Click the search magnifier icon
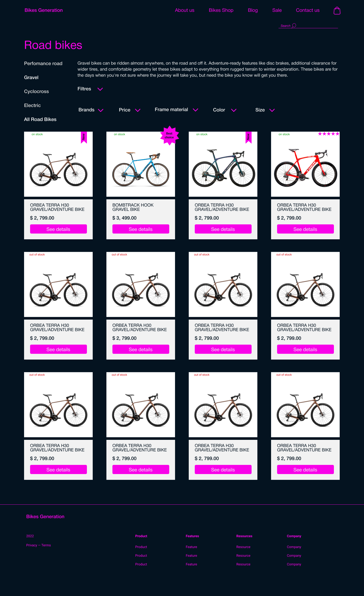 [294, 25]
